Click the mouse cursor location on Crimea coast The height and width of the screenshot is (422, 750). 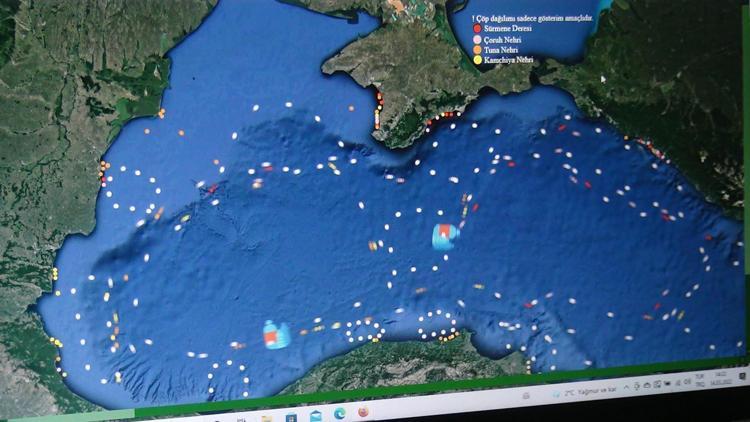(602, 77)
